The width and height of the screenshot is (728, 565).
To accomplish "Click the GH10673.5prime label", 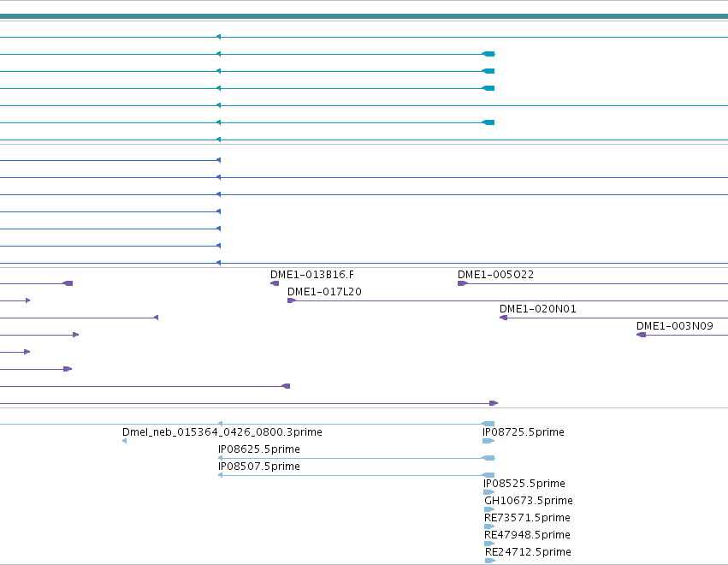I will (x=529, y=501).
